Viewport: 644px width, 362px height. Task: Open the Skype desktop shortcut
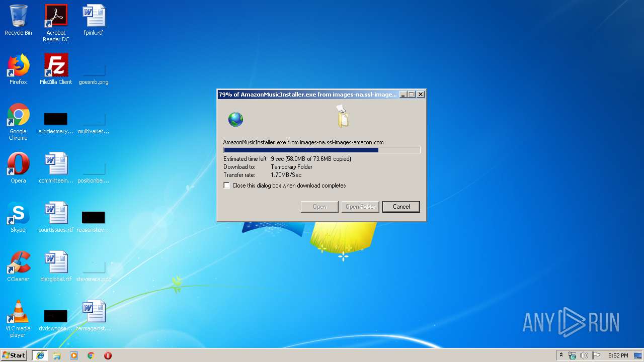click(18, 217)
